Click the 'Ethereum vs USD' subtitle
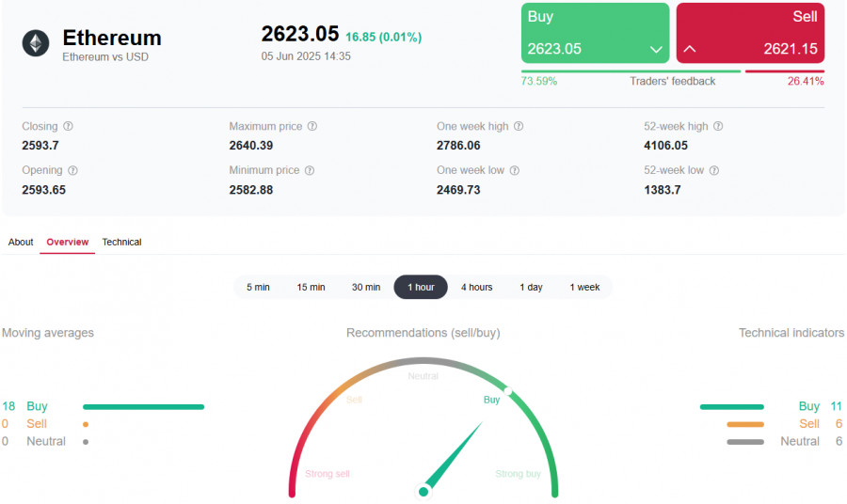This screenshot has height=504, width=847. [105, 57]
